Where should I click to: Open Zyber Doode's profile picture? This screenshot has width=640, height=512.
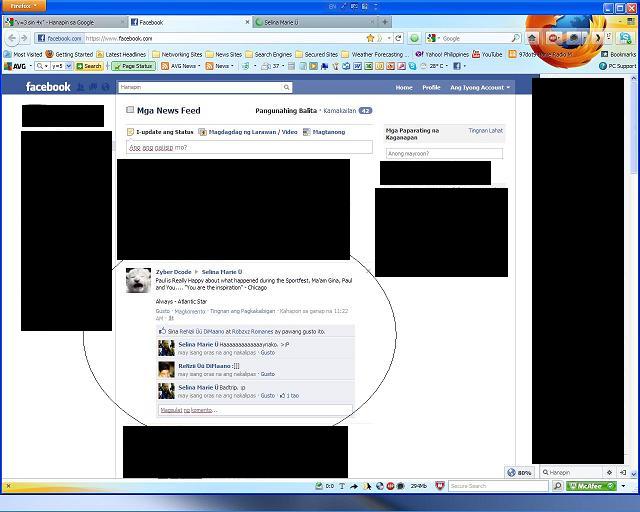138,280
